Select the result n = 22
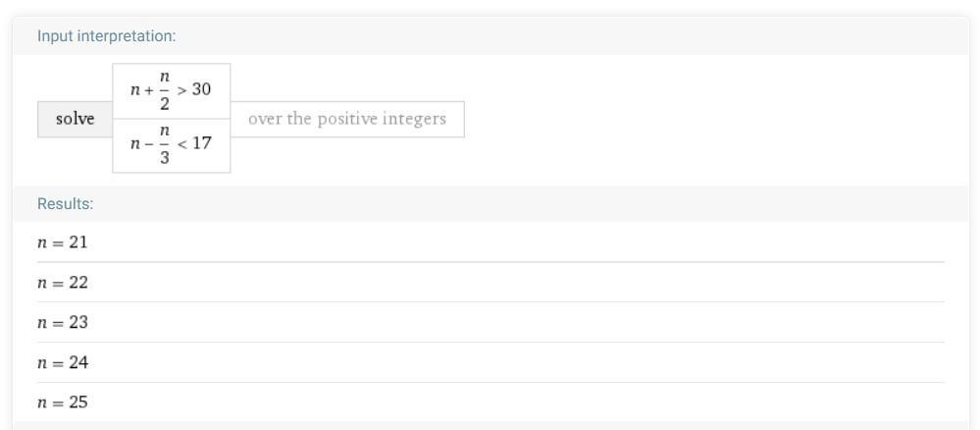 click(x=63, y=283)
